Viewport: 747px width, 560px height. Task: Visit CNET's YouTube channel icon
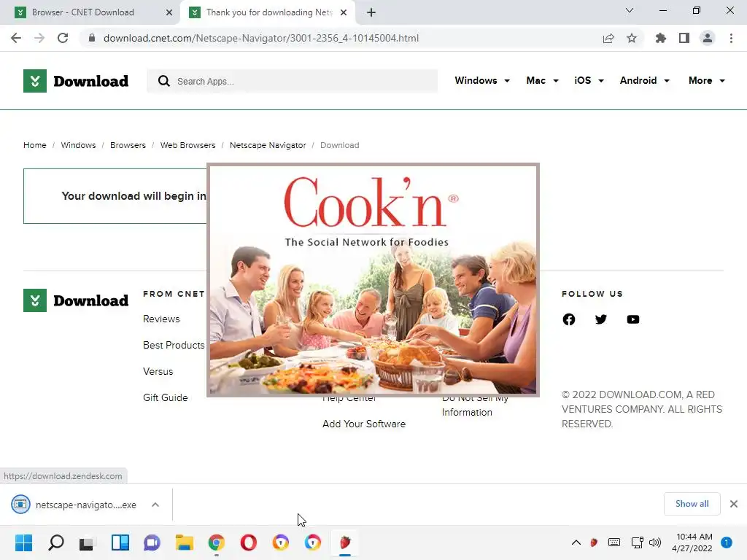pos(633,319)
